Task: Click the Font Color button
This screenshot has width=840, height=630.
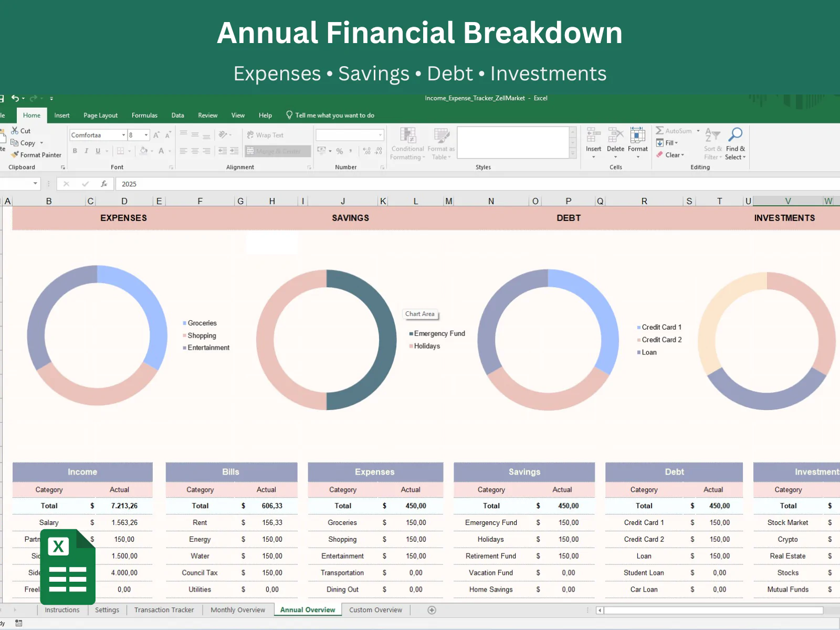Action: pyautogui.click(x=161, y=151)
